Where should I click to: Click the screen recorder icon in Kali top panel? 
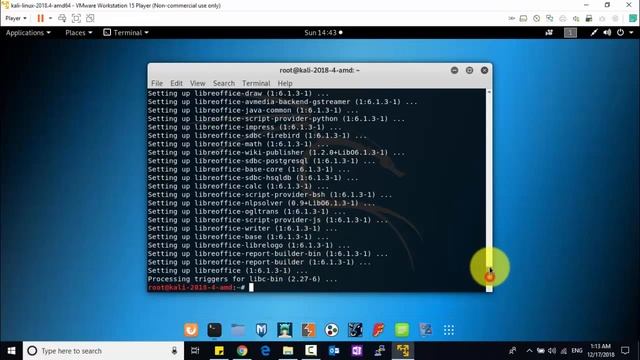549,33
